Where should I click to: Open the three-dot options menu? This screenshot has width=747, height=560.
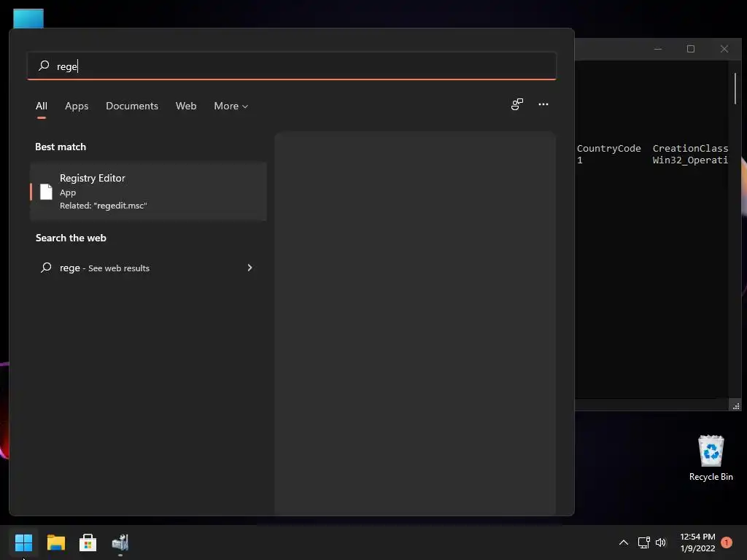point(543,104)
